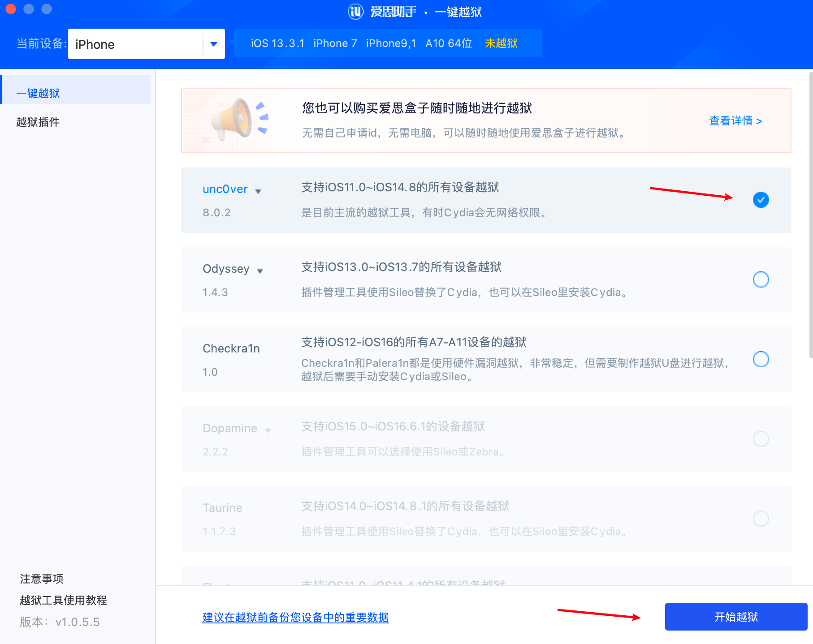Expand the Dopamine version dropdown arrow
Viewport: 813px width, 644px height.
click(x=268, y=430)
